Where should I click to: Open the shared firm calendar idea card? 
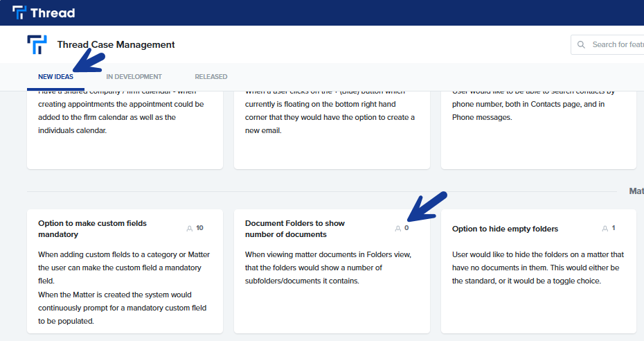[x=125, y=130]
